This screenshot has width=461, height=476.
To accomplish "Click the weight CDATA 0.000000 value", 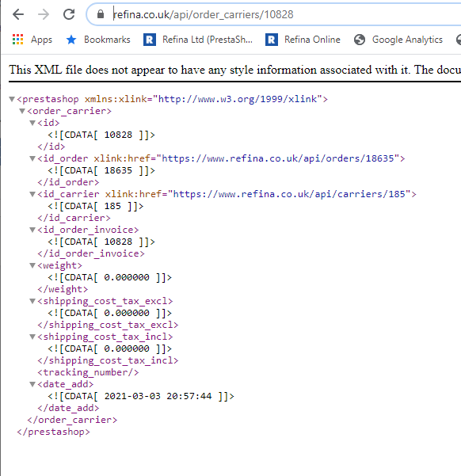I will (x=109, y=277).
